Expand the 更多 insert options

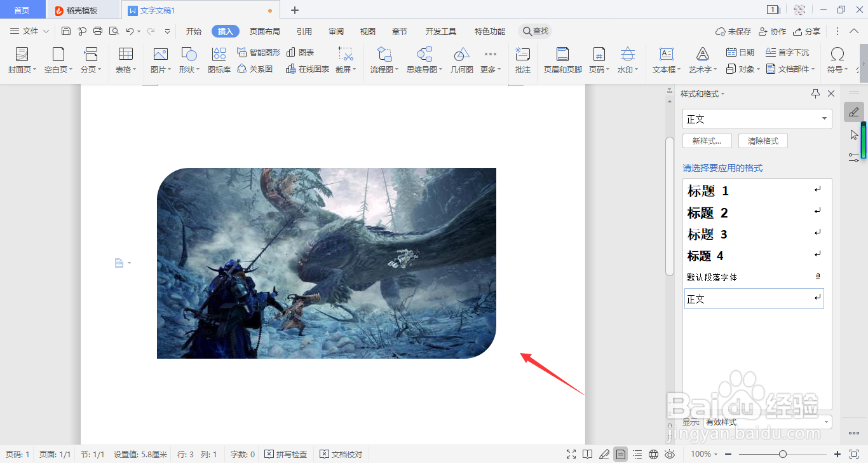[491, 60]
